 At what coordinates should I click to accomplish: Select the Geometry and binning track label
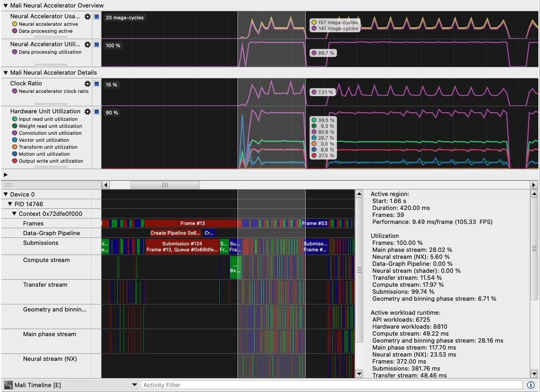55,309
